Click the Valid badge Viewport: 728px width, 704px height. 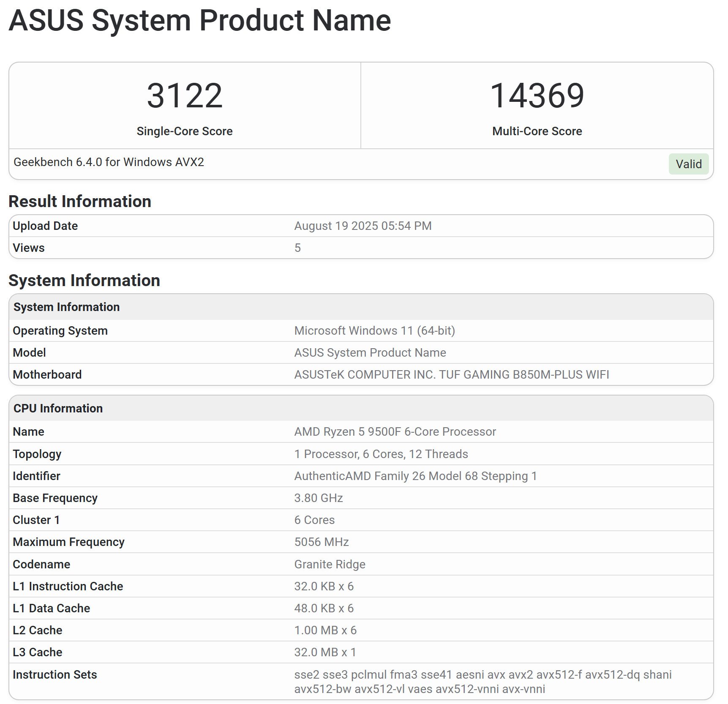(x=689, y=164)
